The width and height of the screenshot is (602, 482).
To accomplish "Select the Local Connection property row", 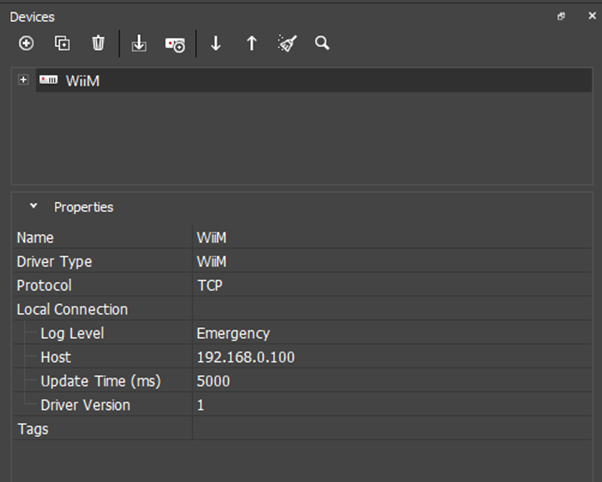I will point(302,309).
